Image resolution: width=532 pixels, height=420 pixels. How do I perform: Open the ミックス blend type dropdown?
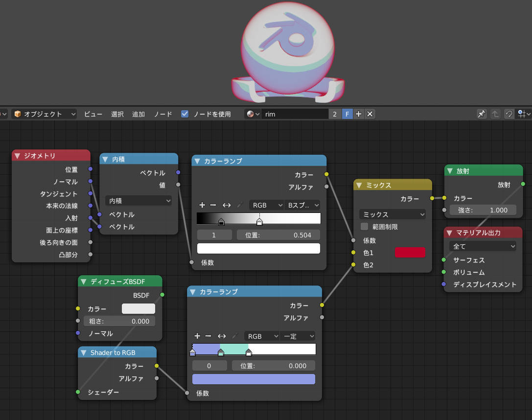pos(392,214)
